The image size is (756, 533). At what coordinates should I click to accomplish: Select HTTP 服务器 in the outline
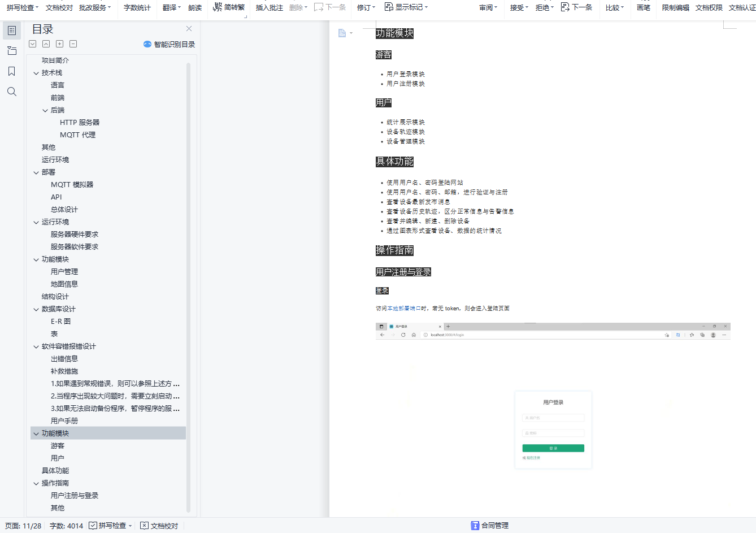80,123
